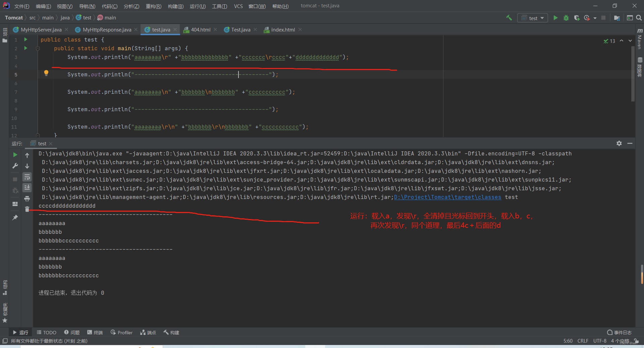Run the test configuration from the toolbar
Screen dimensions: 644x348
(556, 18)
